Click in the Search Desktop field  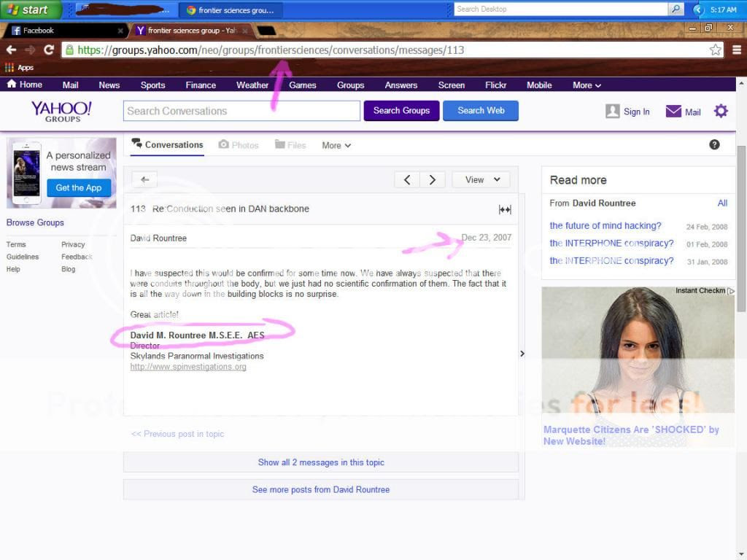pos(561,9)
